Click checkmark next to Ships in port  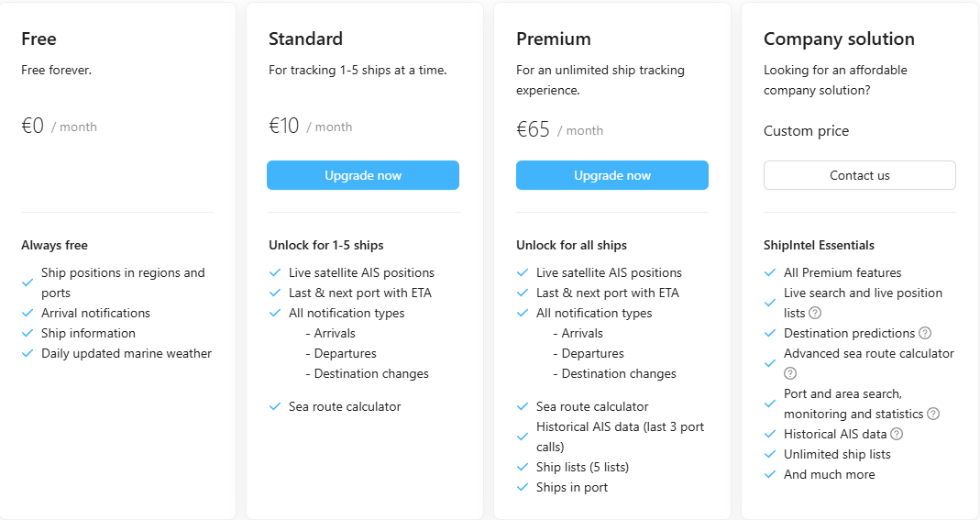click(x=523, y=488)
